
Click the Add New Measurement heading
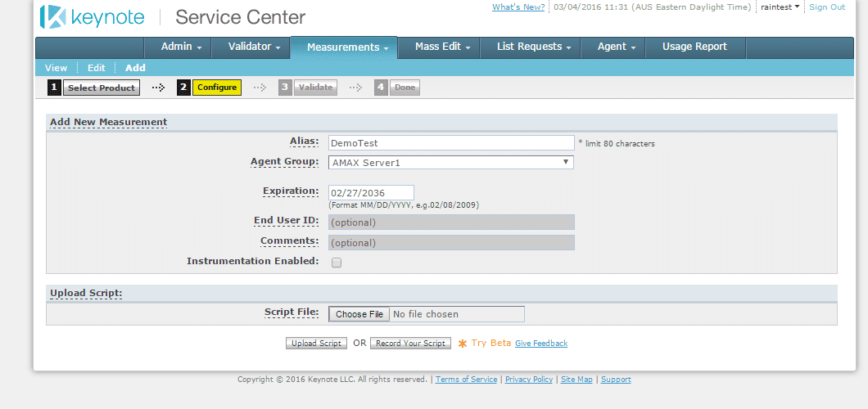108,122
